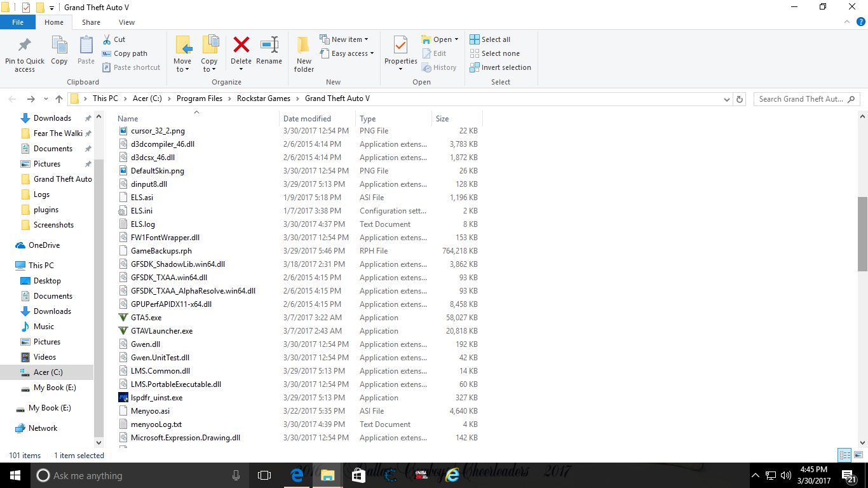
Task: Sort by the Date modified column header
Action: pos(318,119)
